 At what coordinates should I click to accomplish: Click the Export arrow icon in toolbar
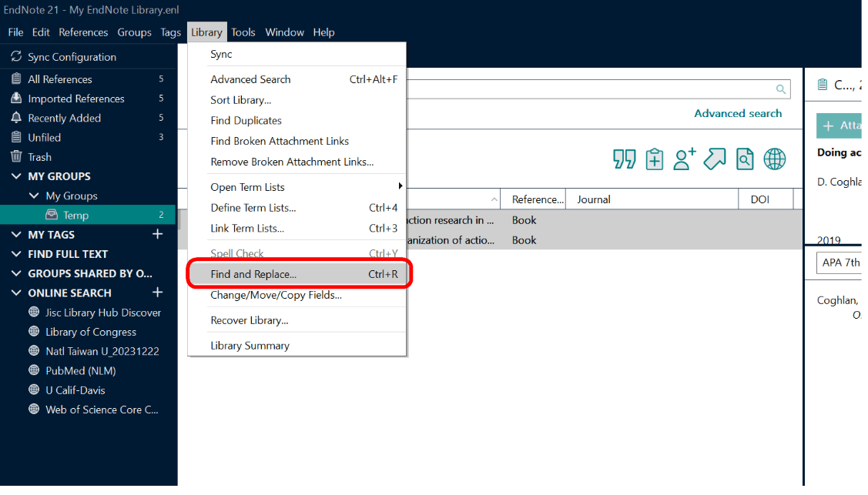coord(715,159)
